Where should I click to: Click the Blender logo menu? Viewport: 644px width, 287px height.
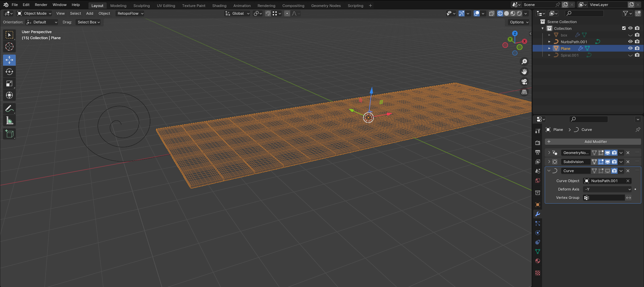tap(6, 5)
